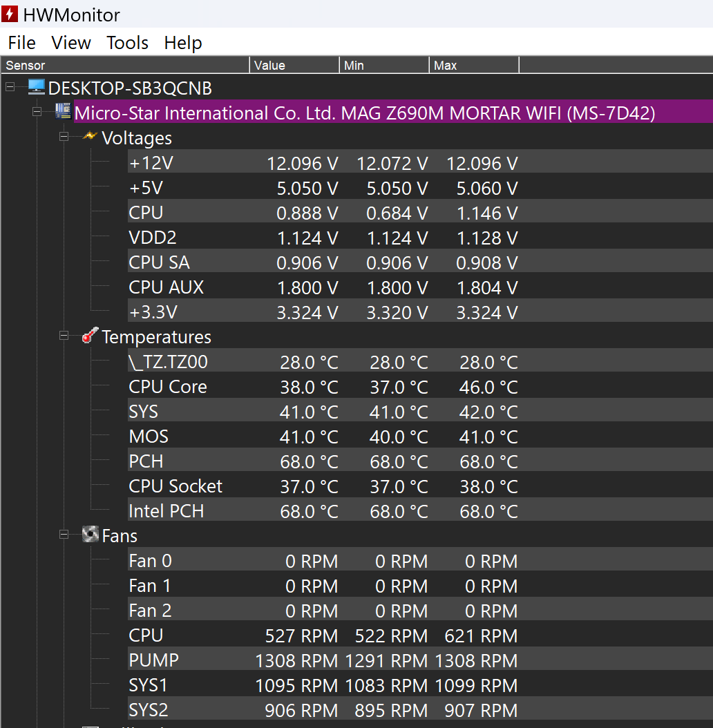Screen dimensions: 713x728
Task: Click the 40.0 °C min MOS temperature
Action: click(399, 437)
